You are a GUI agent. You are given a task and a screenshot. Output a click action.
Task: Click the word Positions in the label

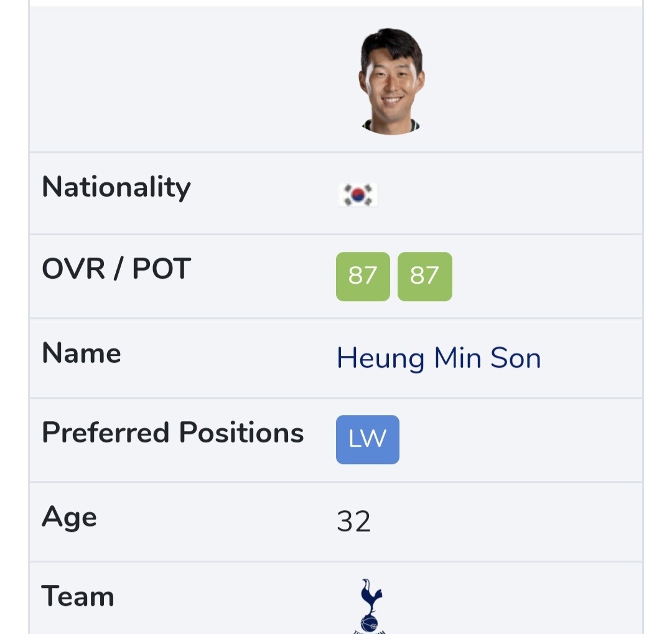241,433
